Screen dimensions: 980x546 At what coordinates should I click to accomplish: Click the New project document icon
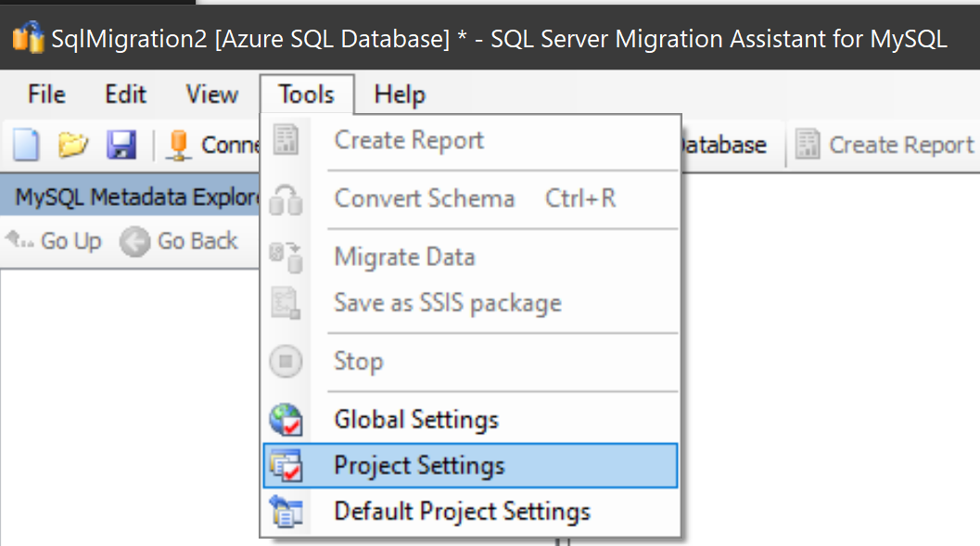click(x=24, y=145)
